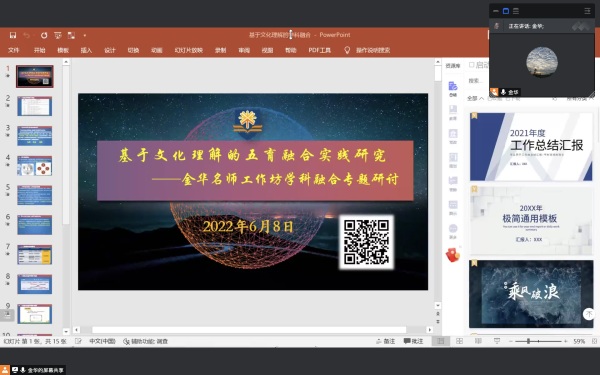Switch to slide sorter view icon
Image resolution: width=600 pixels, height=375 pixels.
click(460, 341)
